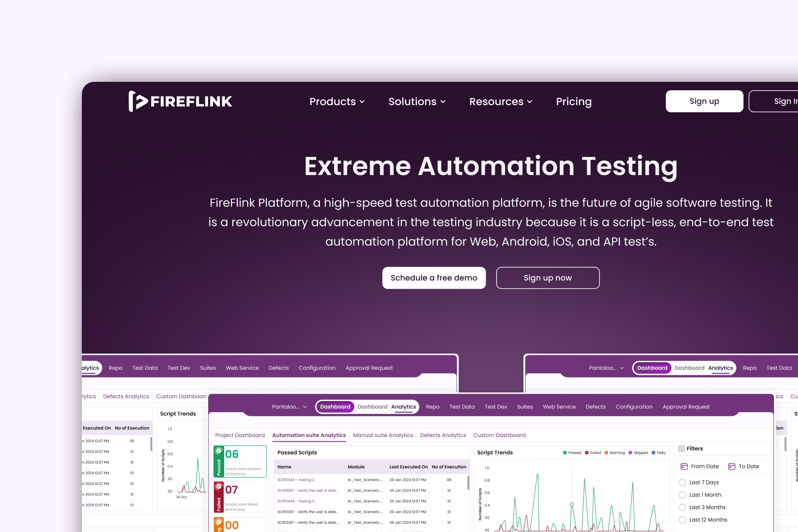Click scrollbar in left dashboard panel table
This screenshot has height=532, width=798.
(x=151, y=444)
